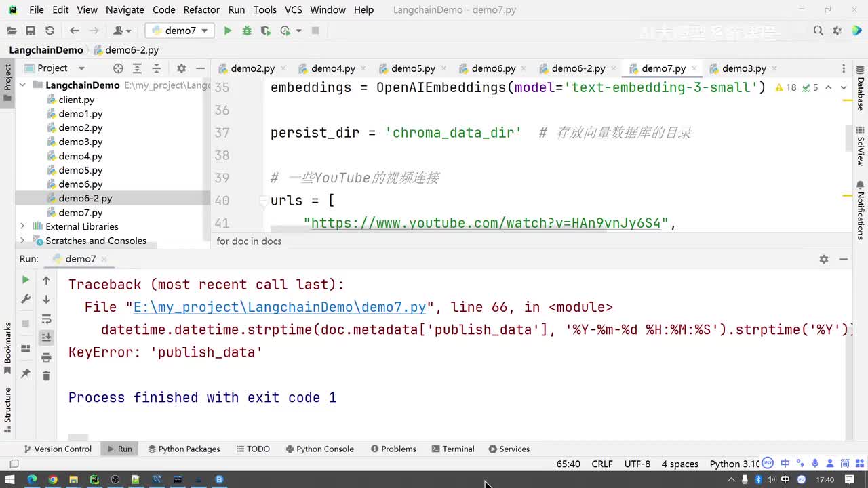The height and width of the screenshot is (488, 868).
Task: Switch to the demo6-2.py editor tab
Action: [578, 68]
